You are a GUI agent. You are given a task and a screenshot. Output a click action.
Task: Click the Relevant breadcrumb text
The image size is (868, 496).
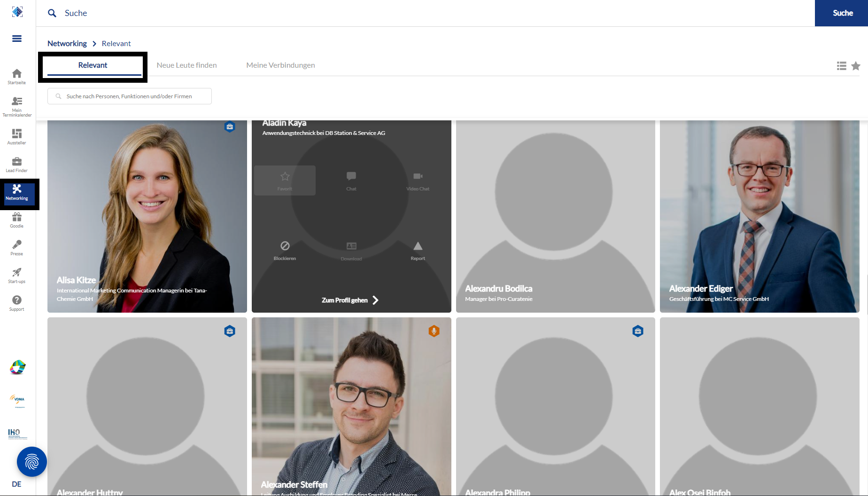point(116,43)
